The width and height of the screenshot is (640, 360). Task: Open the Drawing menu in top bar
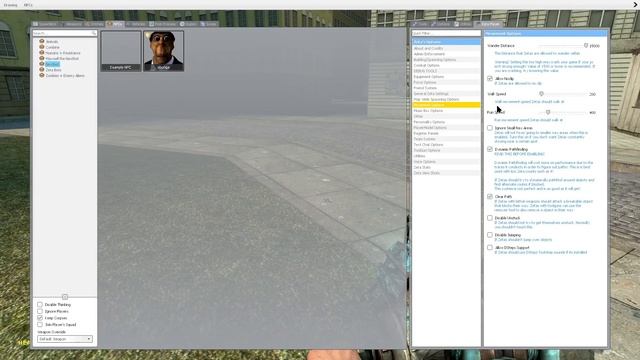point(11,5)
